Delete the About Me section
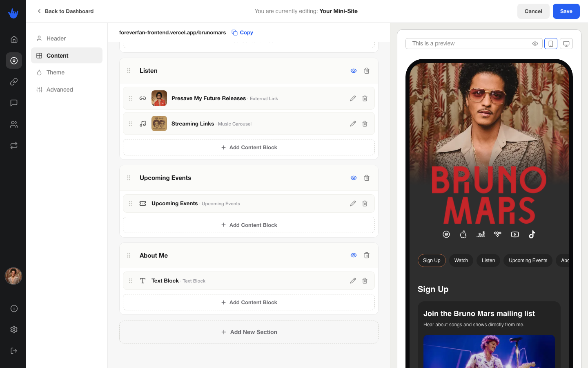Viewport: 588px width, 368px height. pos(367,255)
